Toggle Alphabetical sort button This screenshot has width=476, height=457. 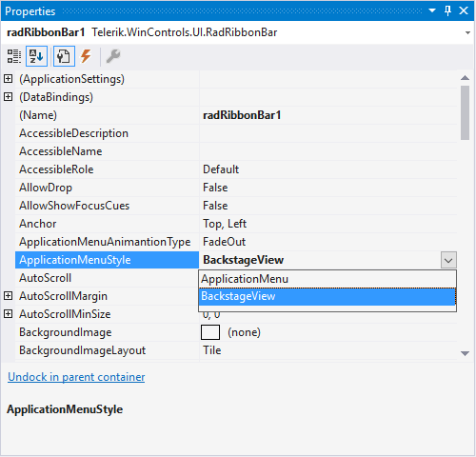(36, 56)
